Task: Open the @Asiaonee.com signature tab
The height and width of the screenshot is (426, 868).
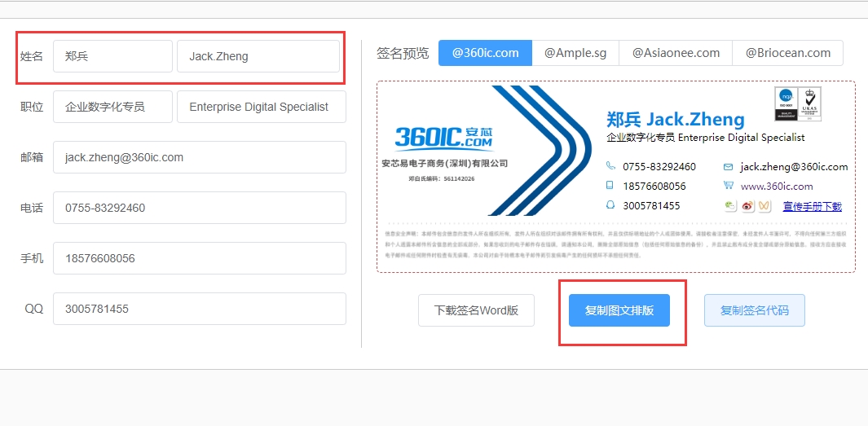Action: pyautogui.click(x=676, y=53)
